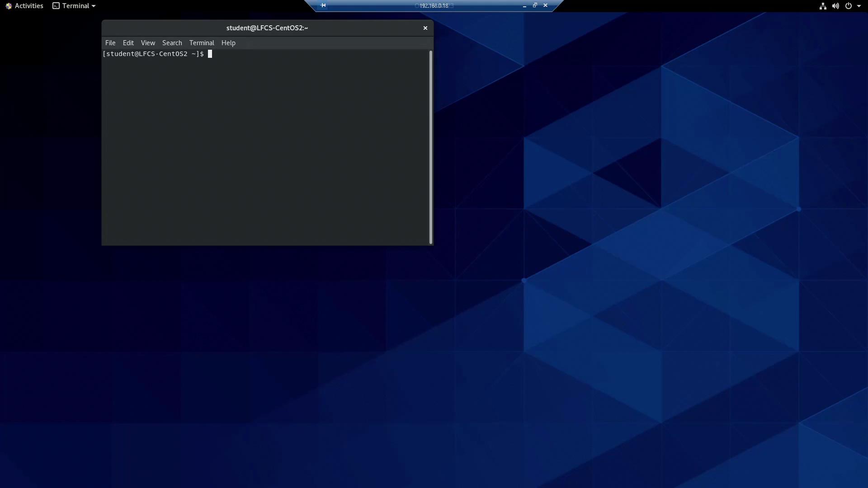Open the Edit menu
The image size is (868, 488).
128,43
